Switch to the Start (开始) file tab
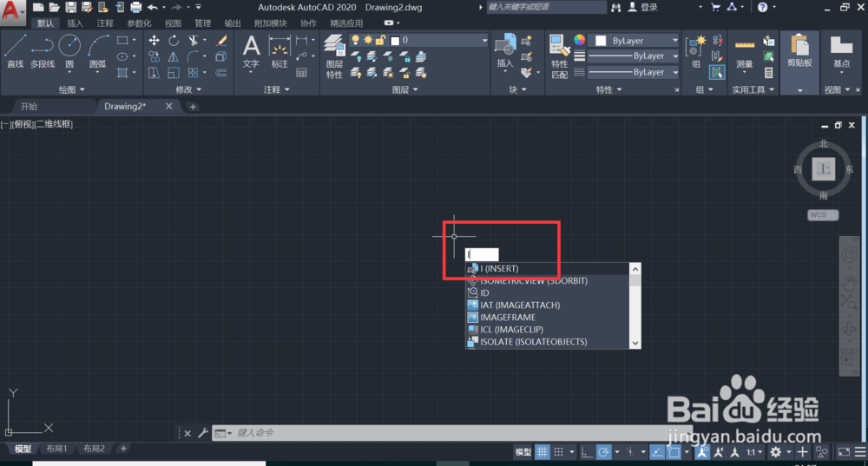The image size is (868, 466). (x=29, y=106)
